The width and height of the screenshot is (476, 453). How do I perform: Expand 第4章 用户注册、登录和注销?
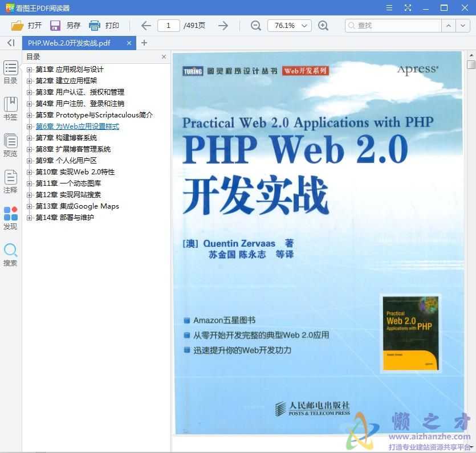coord(29,104)
